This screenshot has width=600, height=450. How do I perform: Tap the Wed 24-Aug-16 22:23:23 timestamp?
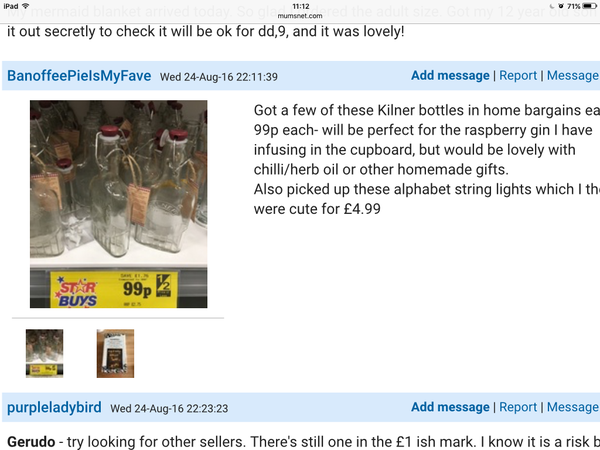click(169, 408)
